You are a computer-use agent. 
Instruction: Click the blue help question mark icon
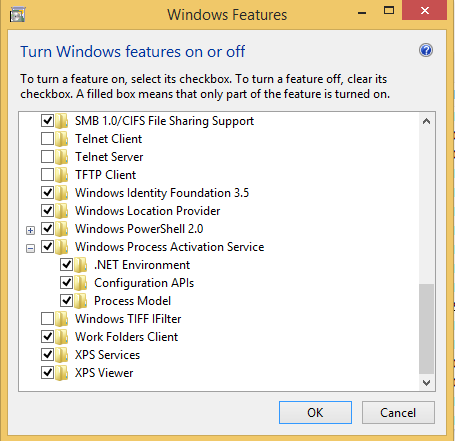click(x=426, y=50)
